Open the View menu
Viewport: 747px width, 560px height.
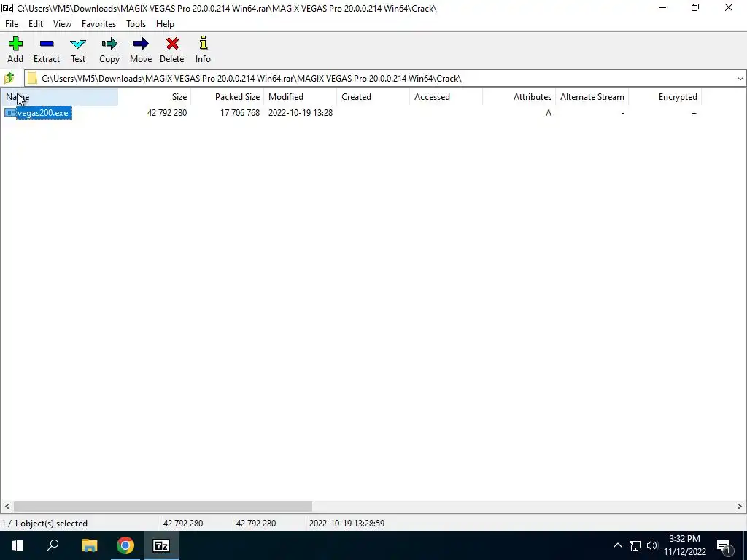[63, 24]
